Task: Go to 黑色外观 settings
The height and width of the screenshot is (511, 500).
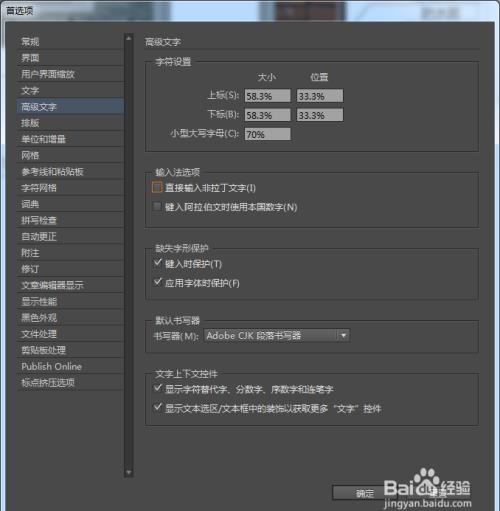Action: point(70,318)
